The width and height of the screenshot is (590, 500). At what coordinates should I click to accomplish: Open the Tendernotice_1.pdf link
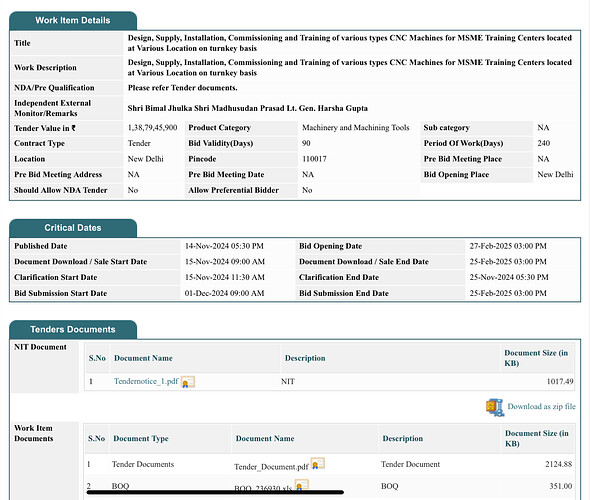pyautogui.click(x=146, y=381)
